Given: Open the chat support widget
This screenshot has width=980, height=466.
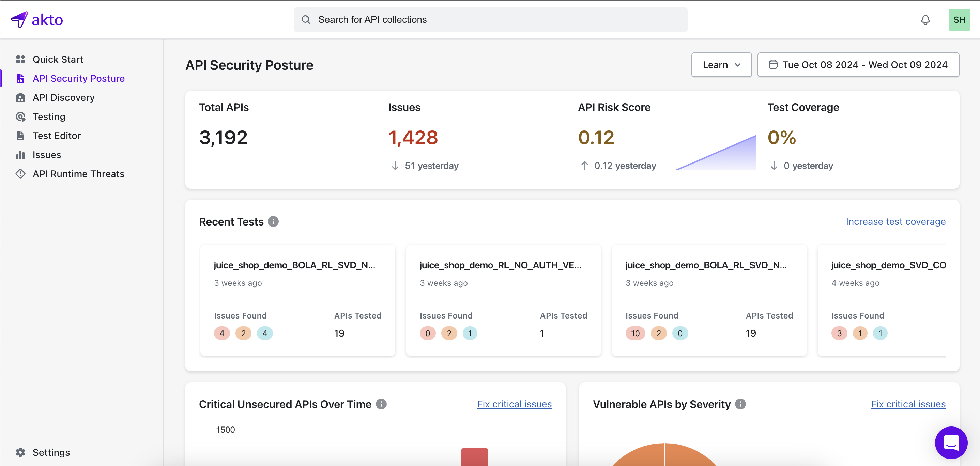Looking at the screenshot, I should tap(951, 442).
